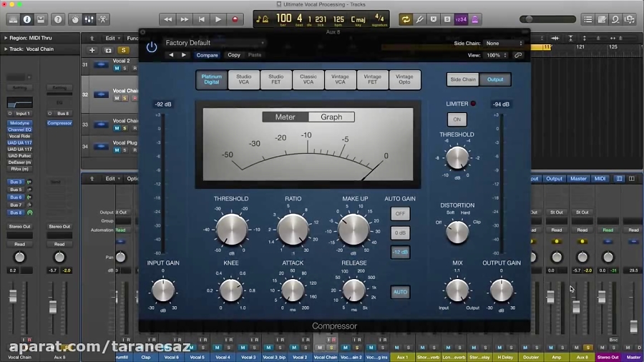Toggle the compressor plugin power button
644x362 pixels.
click(x=152, y=47)
